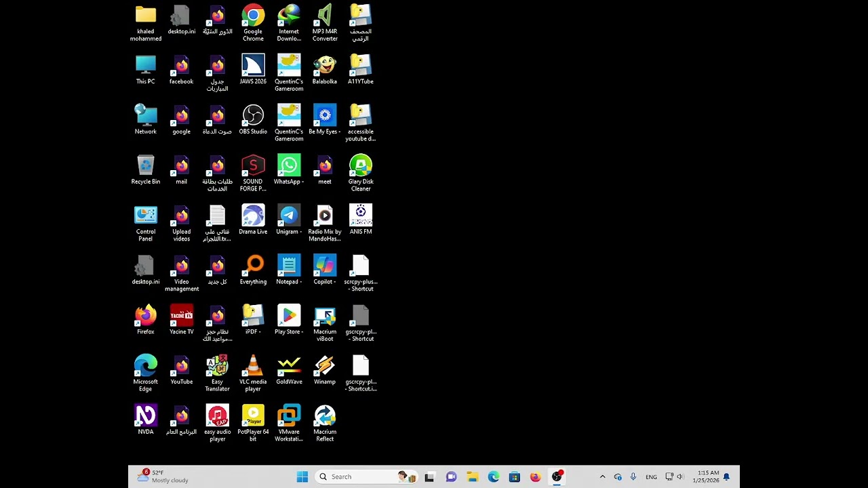Open the notification bell

point(727,476)
